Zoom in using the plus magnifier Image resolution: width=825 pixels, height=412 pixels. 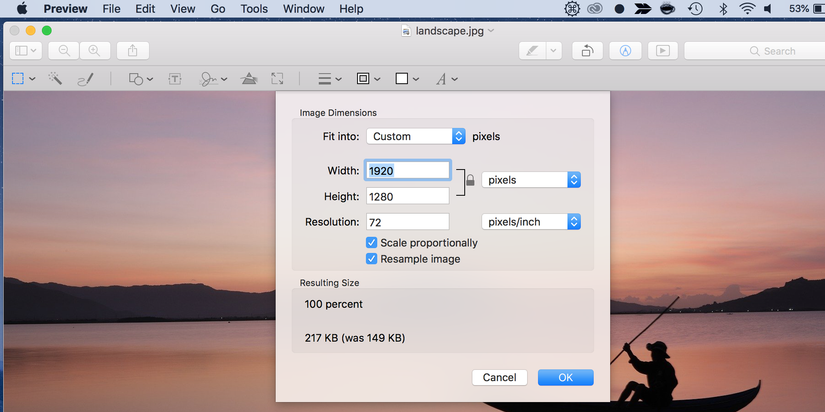pos(95,51)
